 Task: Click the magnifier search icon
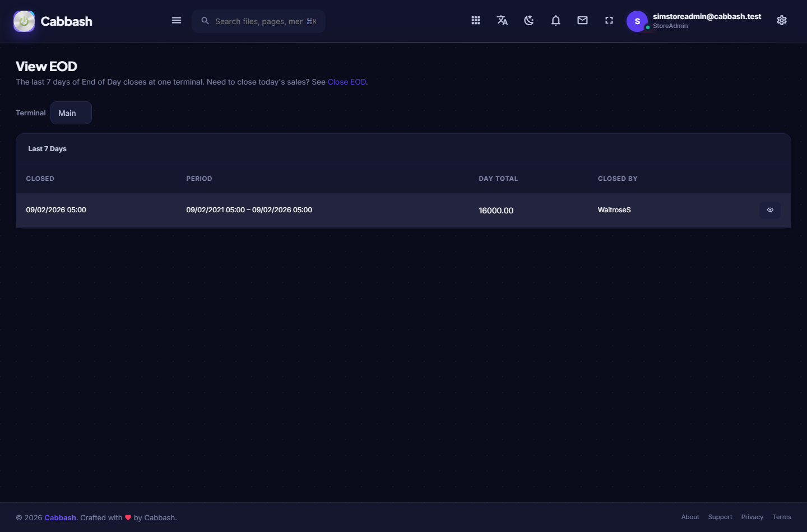205,21
